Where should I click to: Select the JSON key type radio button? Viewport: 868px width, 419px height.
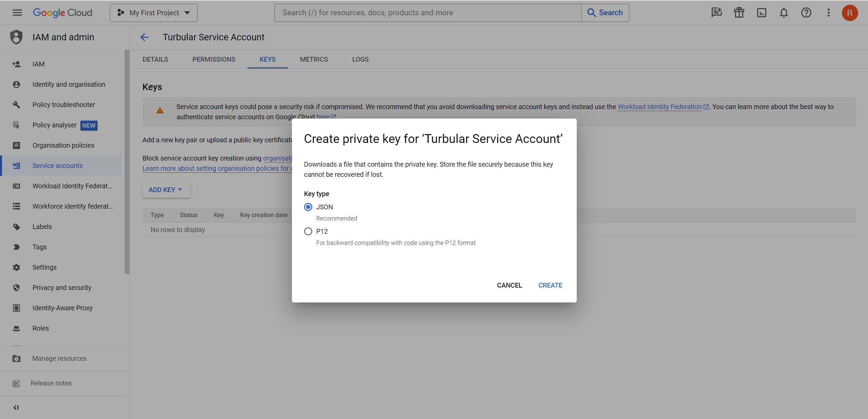308,207
